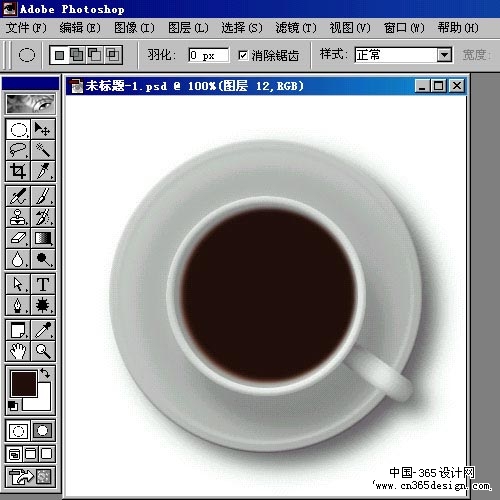Viewport: 500px width, 500px height.
Task: Open the 图层(L) layer menu
Action: coord(188,28)
